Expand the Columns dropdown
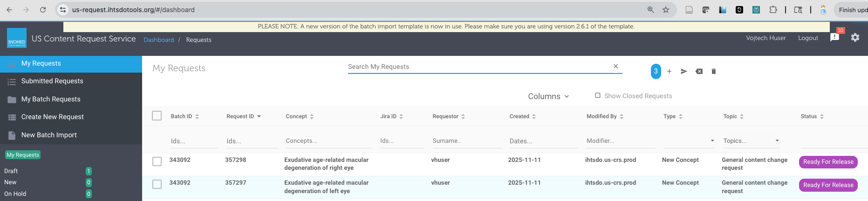This screenshot has width=868, height=201. 548,96
